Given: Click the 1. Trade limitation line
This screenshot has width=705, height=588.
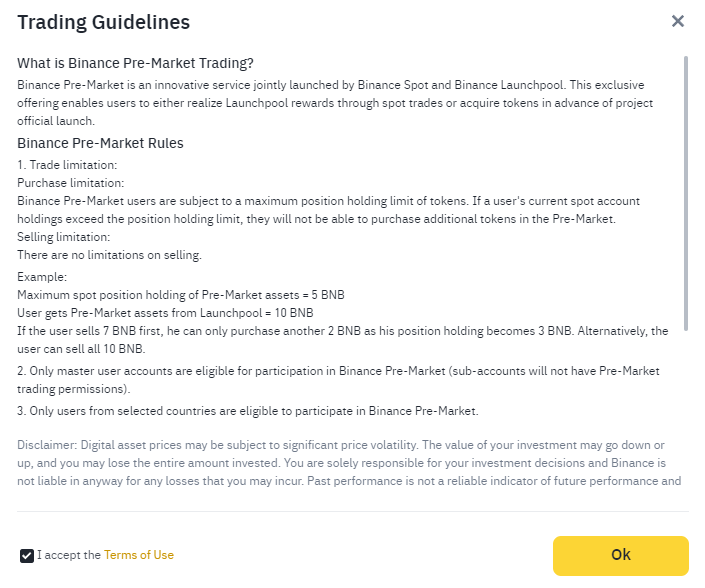Looking at the screenshot, I should pos(67,165).
